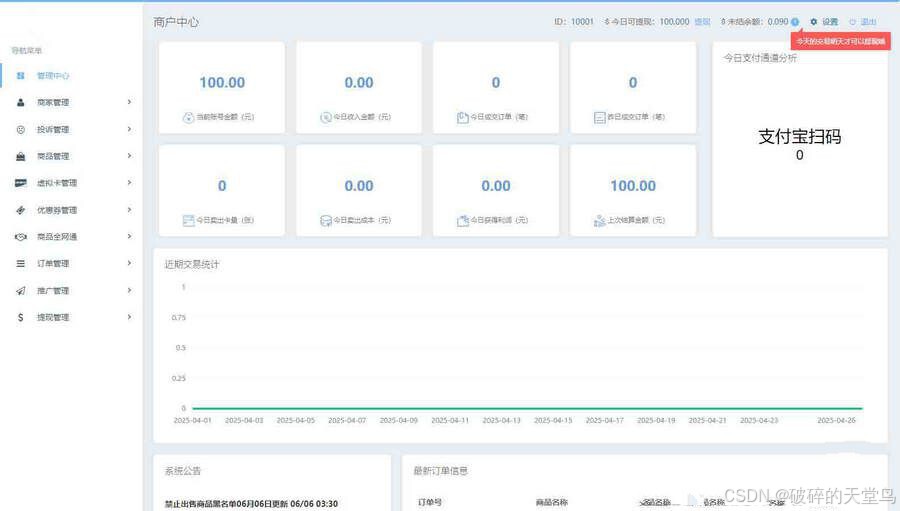The height and width of the screenshot is (511, 900).
Task: Click the ID: 10001 text in header
Action: click(573, 22)
